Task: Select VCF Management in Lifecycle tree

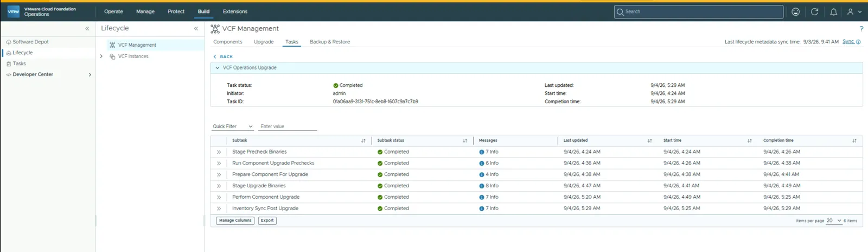Action: (137, 45)
